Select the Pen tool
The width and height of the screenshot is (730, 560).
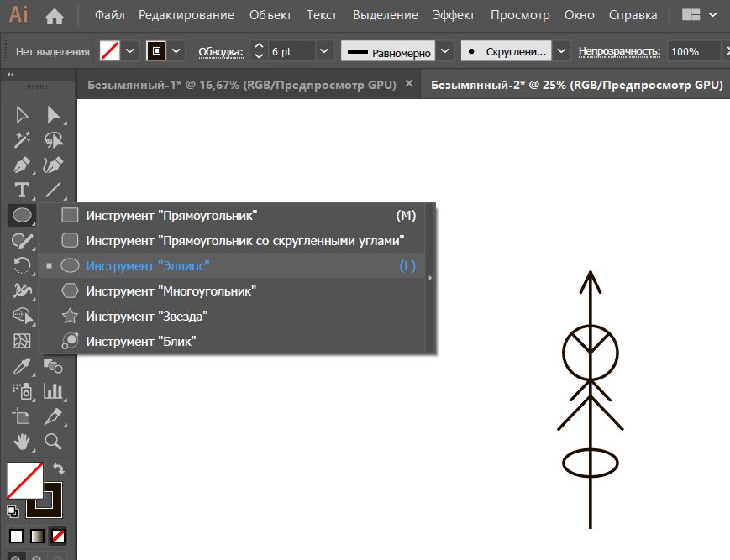[22, 165]
